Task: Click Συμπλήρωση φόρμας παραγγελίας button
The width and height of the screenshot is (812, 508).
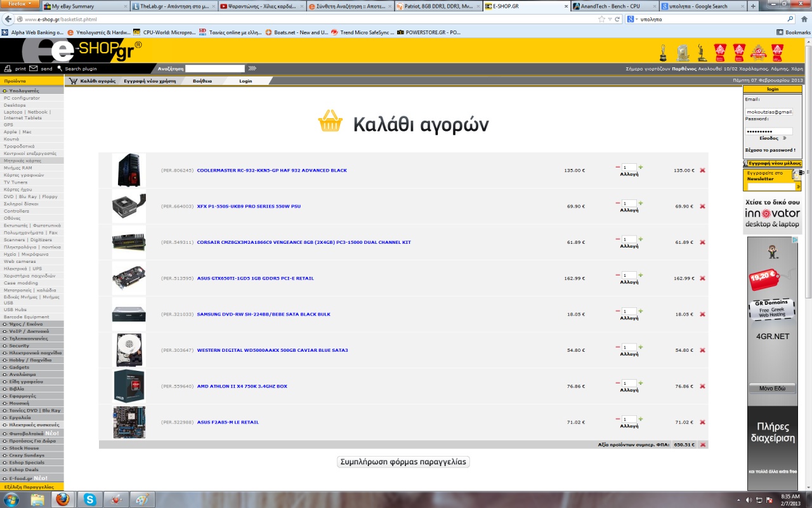Action: [403, 462]
